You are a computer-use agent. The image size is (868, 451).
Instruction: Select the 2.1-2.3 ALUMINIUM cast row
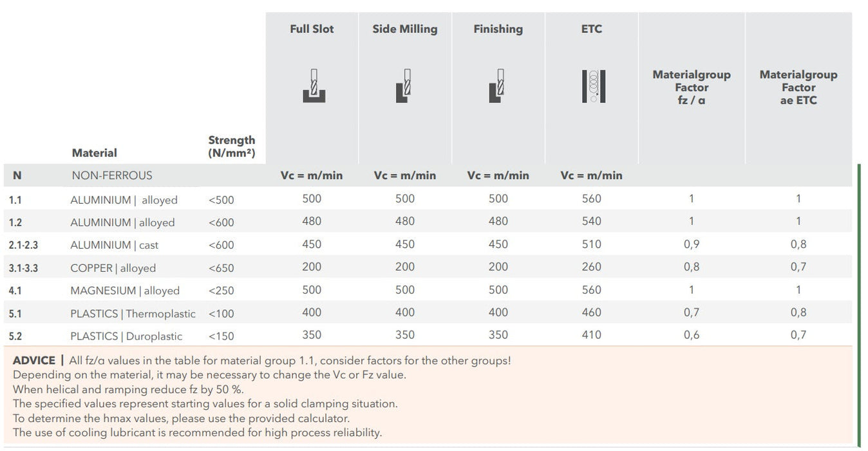(114, 245)
